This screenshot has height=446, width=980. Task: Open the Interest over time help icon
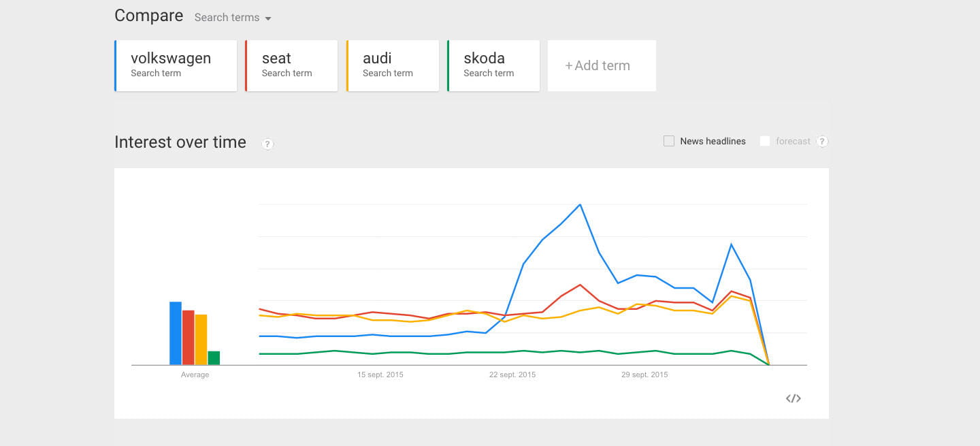(267, 144)
